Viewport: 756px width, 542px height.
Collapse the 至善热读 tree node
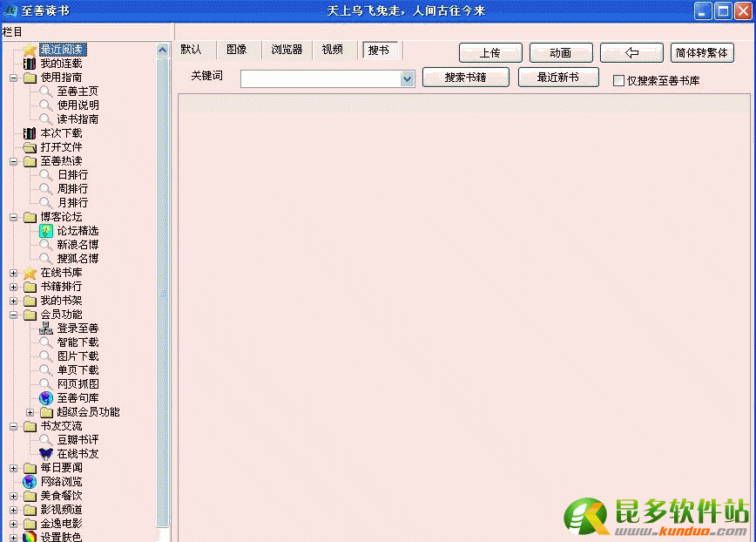coord(14,161)
